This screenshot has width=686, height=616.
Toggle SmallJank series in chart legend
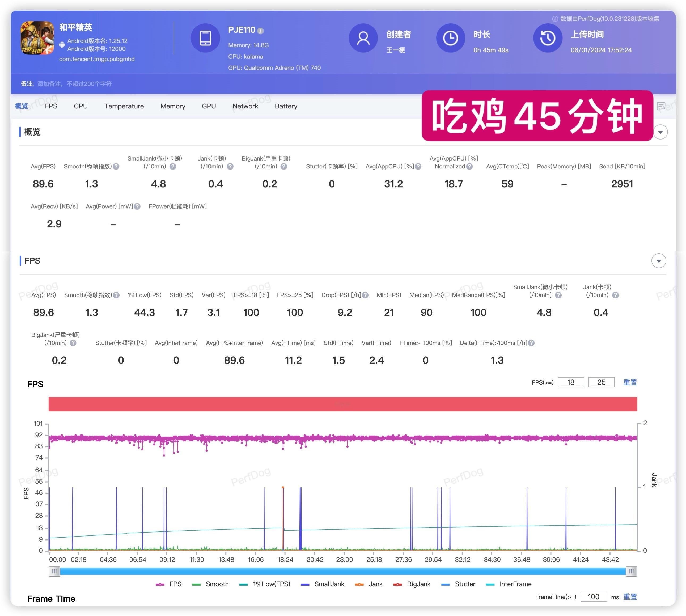[x=323, y=585]
